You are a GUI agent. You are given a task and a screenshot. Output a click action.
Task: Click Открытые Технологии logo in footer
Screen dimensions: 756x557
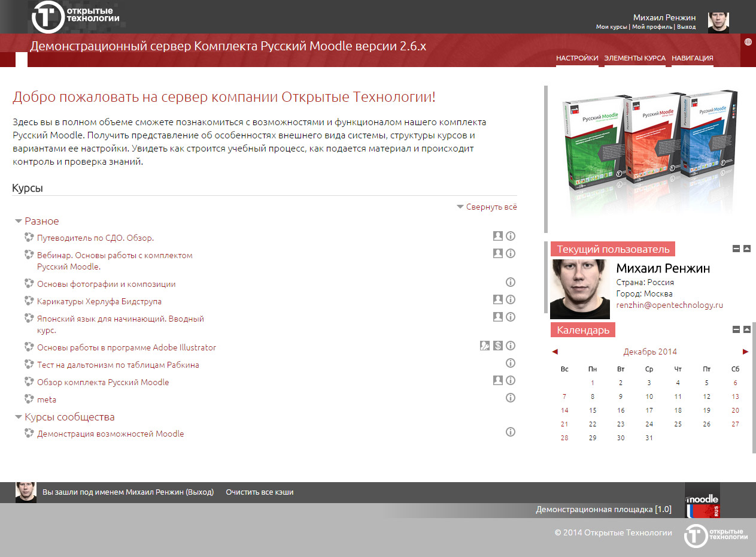(x=716, y=535)
